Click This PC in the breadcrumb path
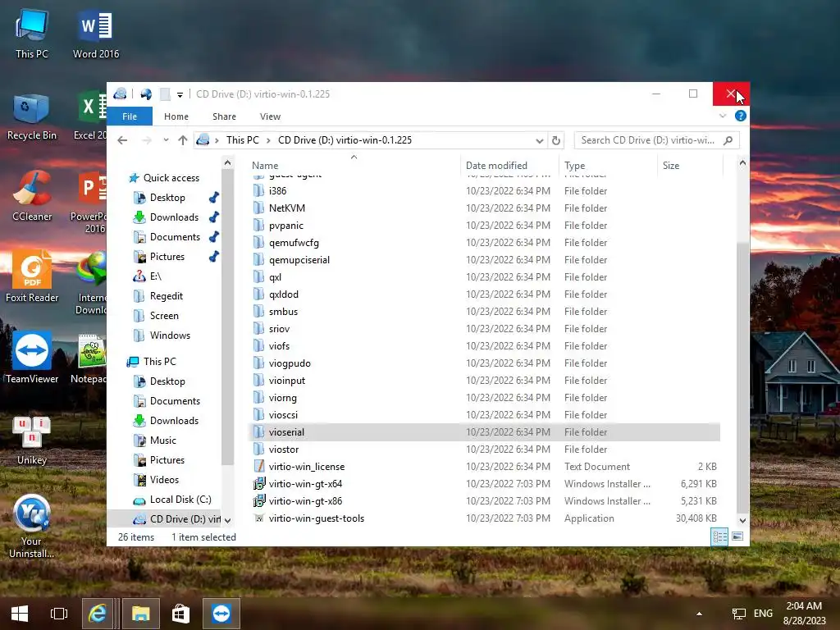Image resolution: width=840 pixels, height=630 pixels. tap(242, 140)
